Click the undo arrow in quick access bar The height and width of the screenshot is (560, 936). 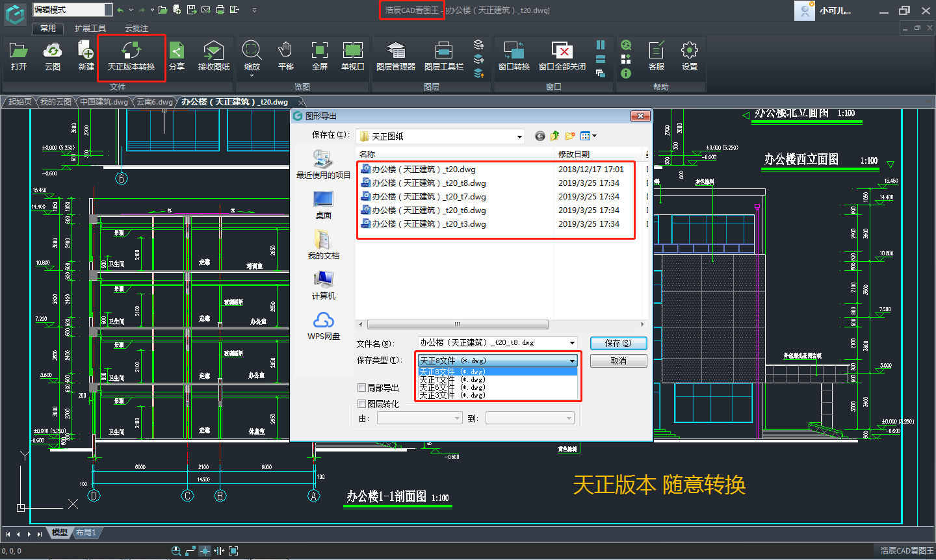[120, 10]
